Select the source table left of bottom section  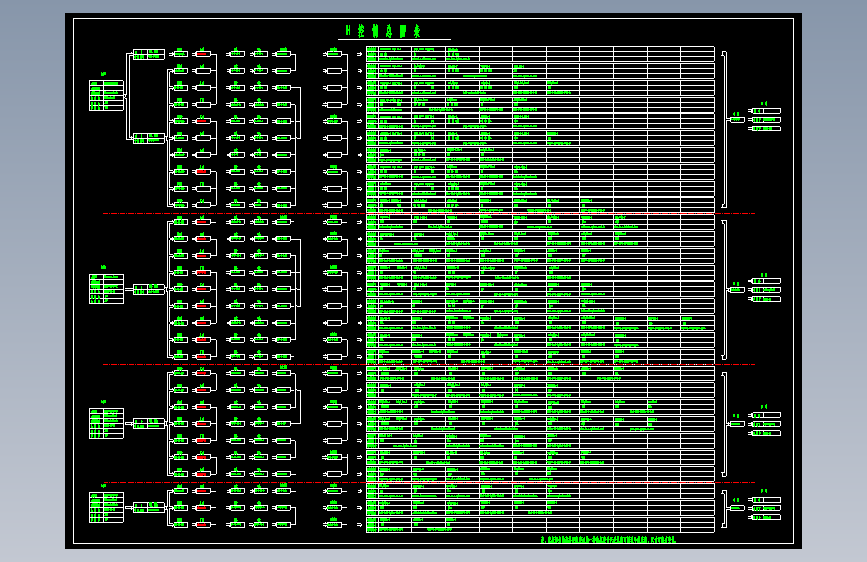click(x=106, y=507)
